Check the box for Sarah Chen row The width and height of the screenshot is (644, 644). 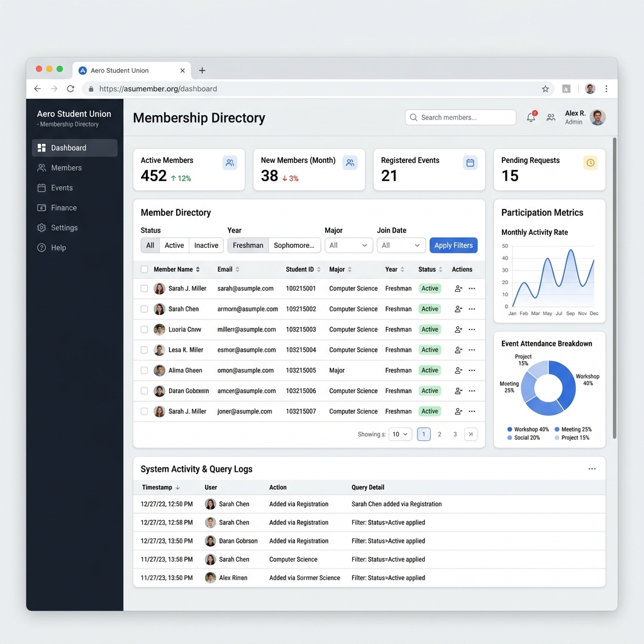[x=144, y=309]
